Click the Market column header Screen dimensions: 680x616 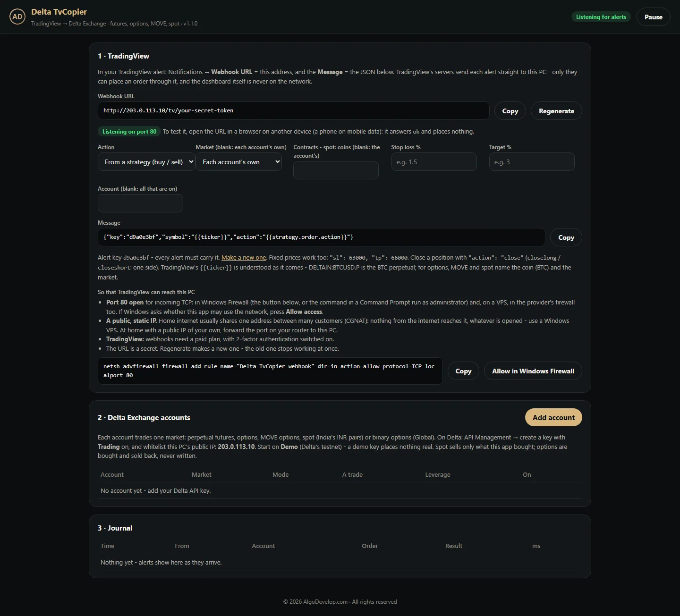[x=201, y=474]
